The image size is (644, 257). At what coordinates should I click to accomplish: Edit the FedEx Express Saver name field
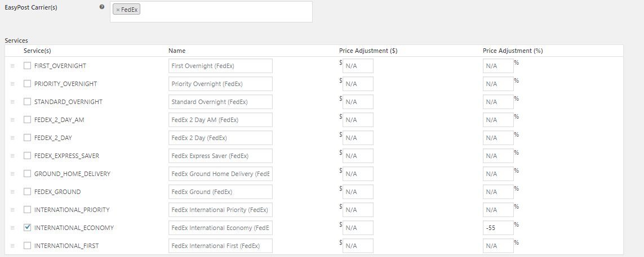pyautogui.click(x=220, y=156)
